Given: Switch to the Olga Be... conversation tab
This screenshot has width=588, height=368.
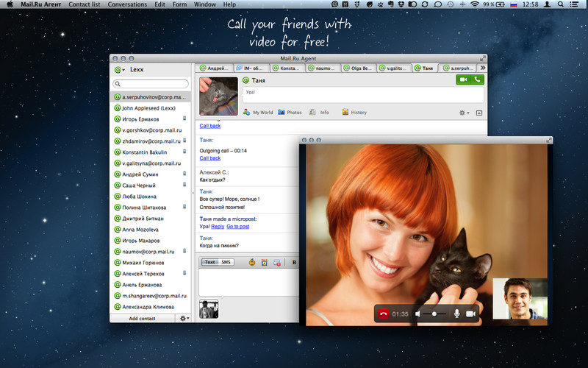Looking at the screenshot, I should point(359,68).
